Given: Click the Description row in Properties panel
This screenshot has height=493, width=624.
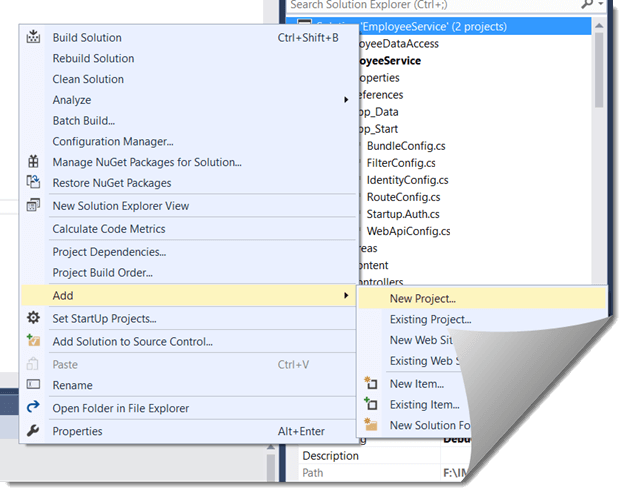Looking at the screenshot, I should [383, 455].
